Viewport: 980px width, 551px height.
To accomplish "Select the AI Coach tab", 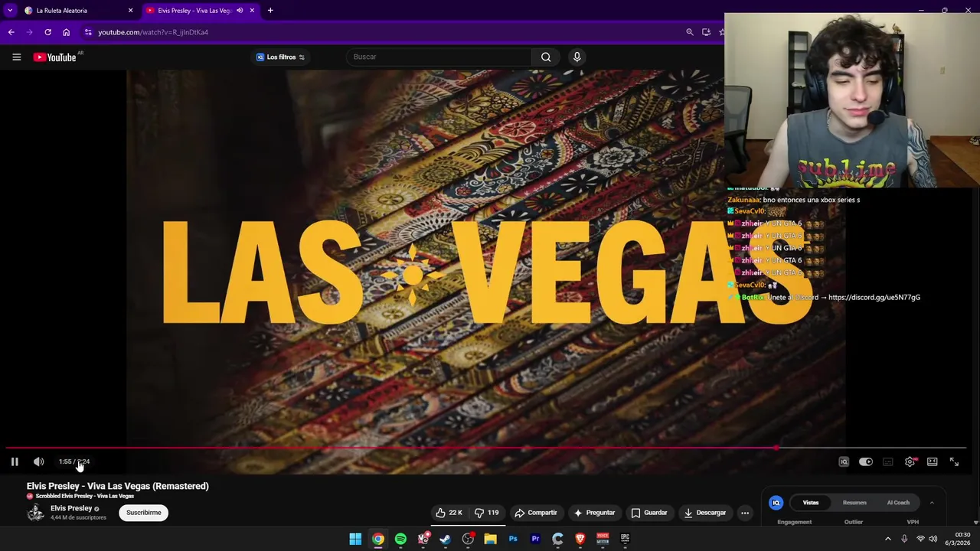I will click(898, 503).
